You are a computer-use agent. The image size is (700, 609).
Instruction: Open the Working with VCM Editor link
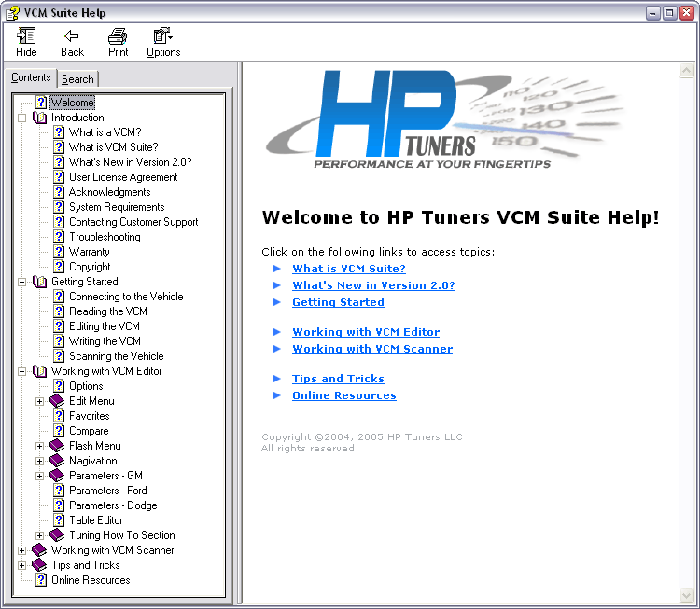(366, 332)
